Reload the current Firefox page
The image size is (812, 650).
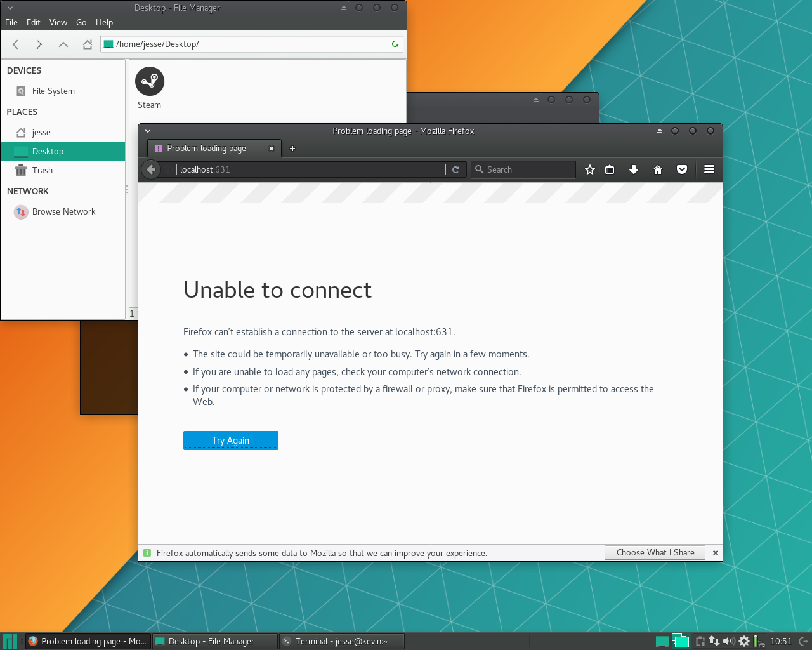click(455, 169)
